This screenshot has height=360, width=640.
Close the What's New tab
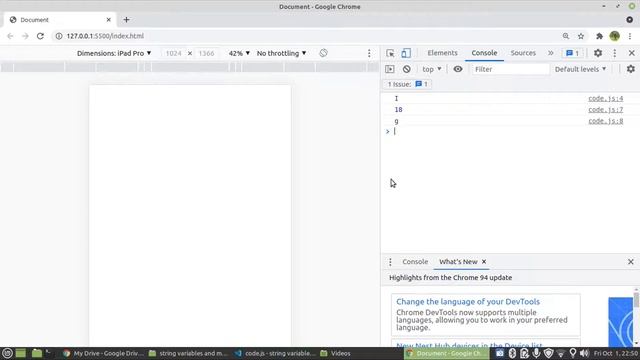[x=484, y=262]
